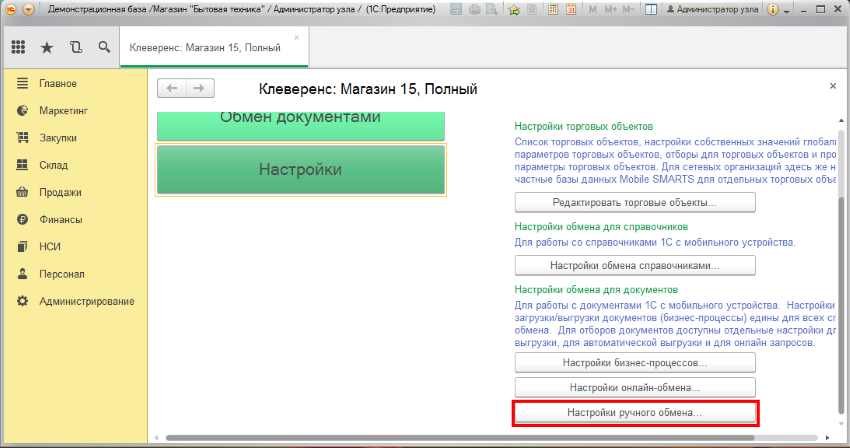Click the scroll right arrow of horizontal scrollbar
This screenshot has height=448, width=850.
(827, 438)
